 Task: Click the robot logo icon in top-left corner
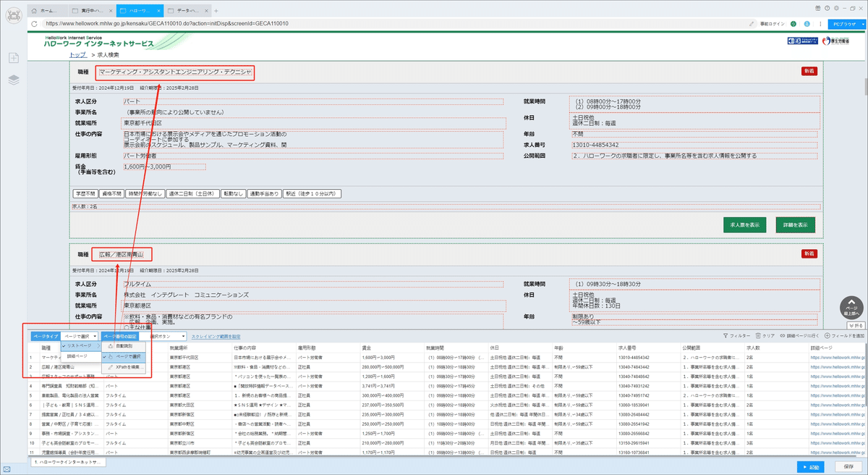click(x=14, y=14)
